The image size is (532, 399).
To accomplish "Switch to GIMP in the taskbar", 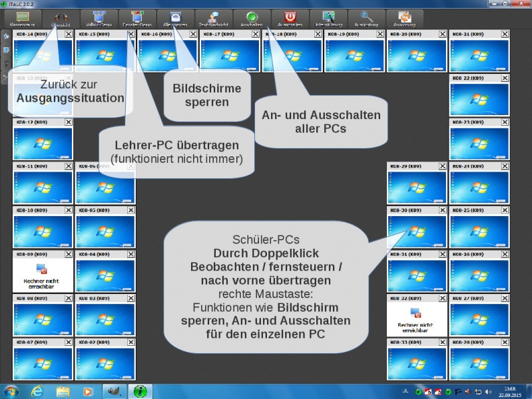I will pos(115,392).
